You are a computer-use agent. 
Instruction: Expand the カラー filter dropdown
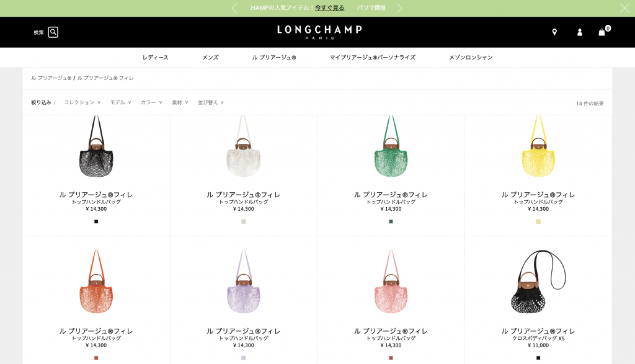click(x=151, y=102)
